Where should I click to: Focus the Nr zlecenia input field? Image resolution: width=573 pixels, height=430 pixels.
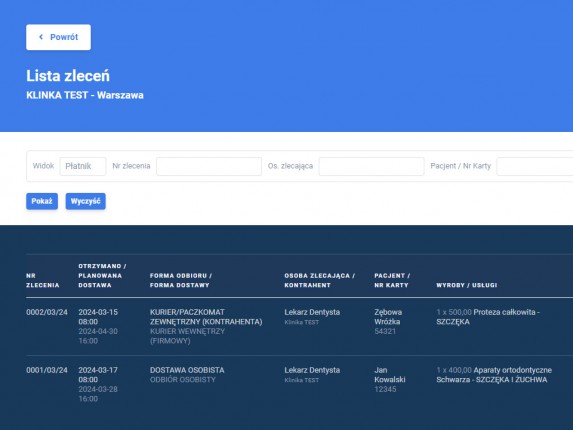(x=209, y=166)
